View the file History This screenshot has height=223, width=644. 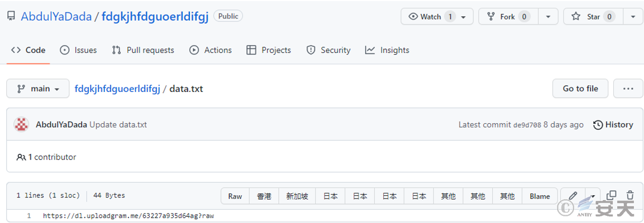point(613,125)
